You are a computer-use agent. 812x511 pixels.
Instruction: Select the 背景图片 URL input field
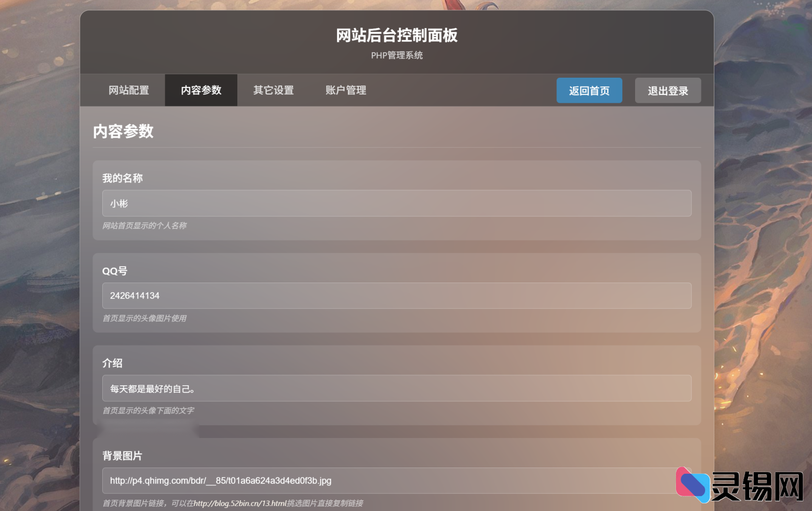click(397, 481)
